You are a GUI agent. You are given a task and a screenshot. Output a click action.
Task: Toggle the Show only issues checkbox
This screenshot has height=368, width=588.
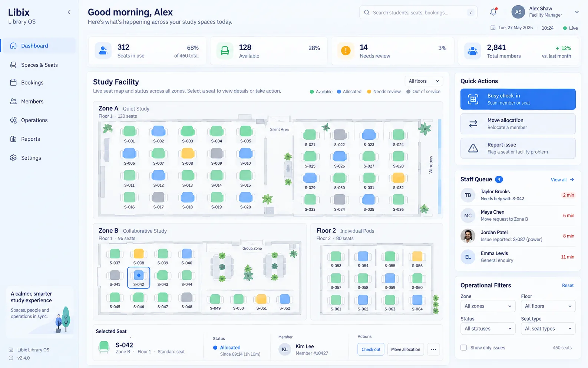pyautogui.click(x=463, y=348)
